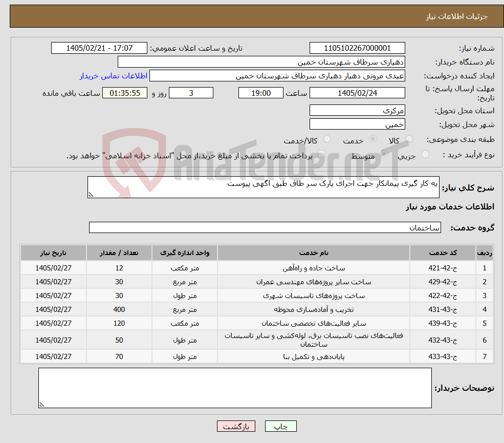504x443 pixels.
Task: Open اطلاعات تماس خریدار link
Action: coord(114,76)
